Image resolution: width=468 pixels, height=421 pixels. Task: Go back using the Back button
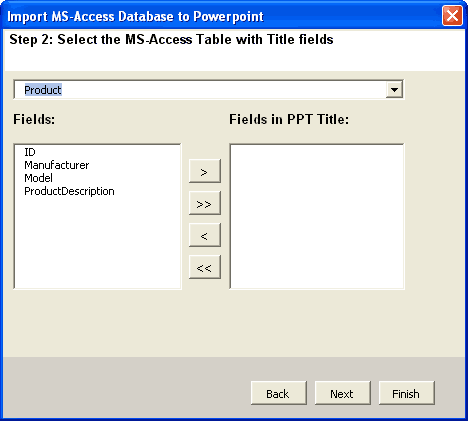(279, 393)
